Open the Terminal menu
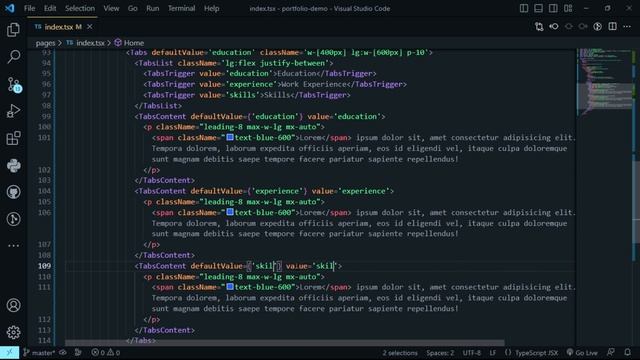 click(x=181, y=8)
